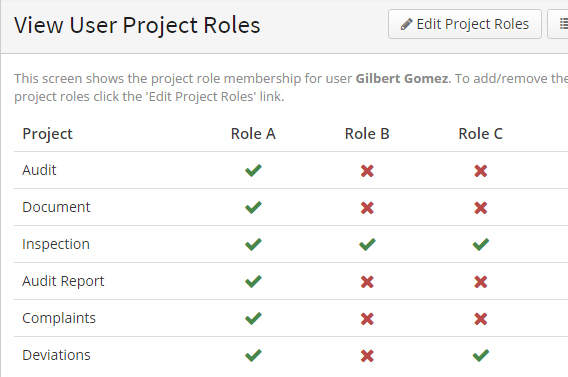Screen dimensions: 568x377
Task: Click the Edit Project Roles button
Action: point(465,24)
